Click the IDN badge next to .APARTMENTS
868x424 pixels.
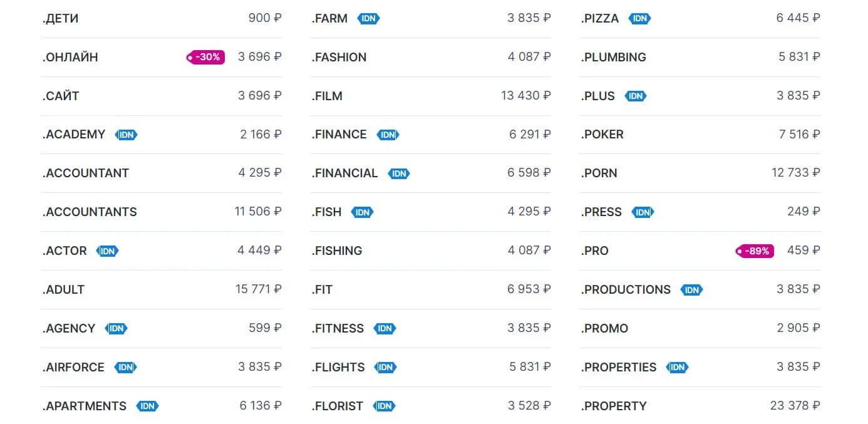[x=148, y=406]
